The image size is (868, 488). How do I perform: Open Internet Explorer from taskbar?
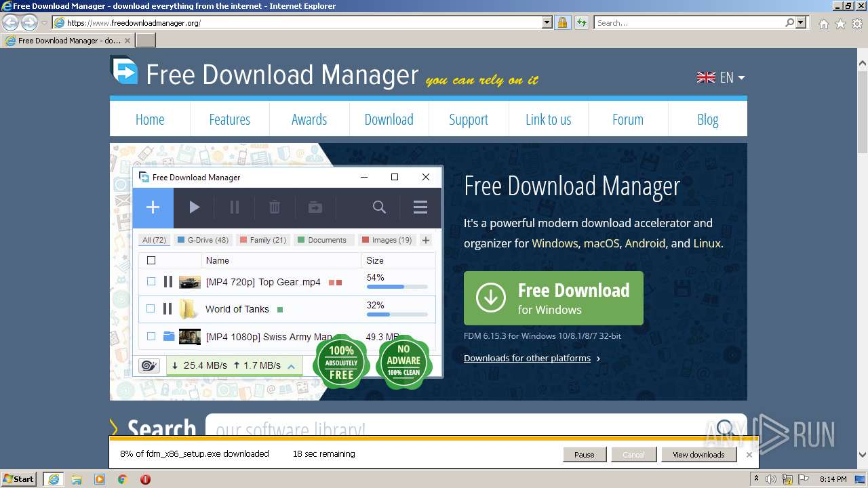click(53, 479)
